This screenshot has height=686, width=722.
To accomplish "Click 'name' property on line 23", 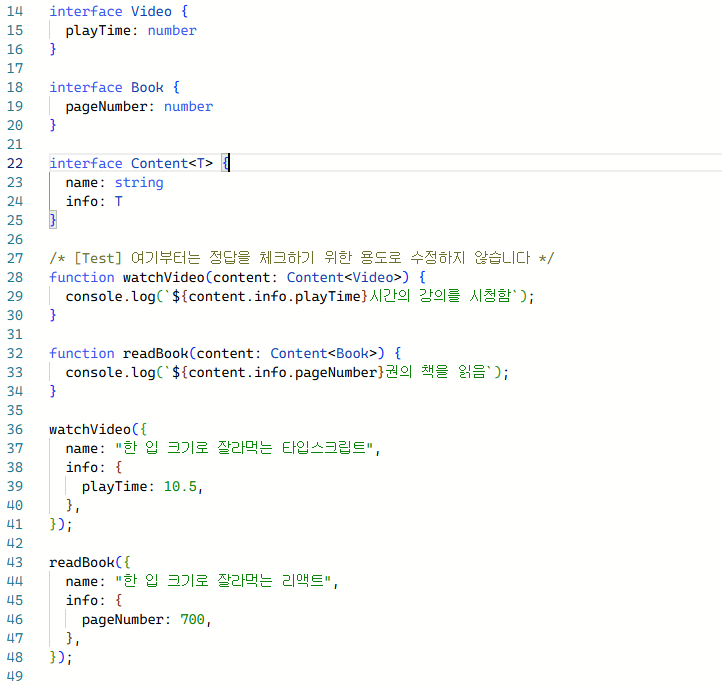I will pos(82,182).
